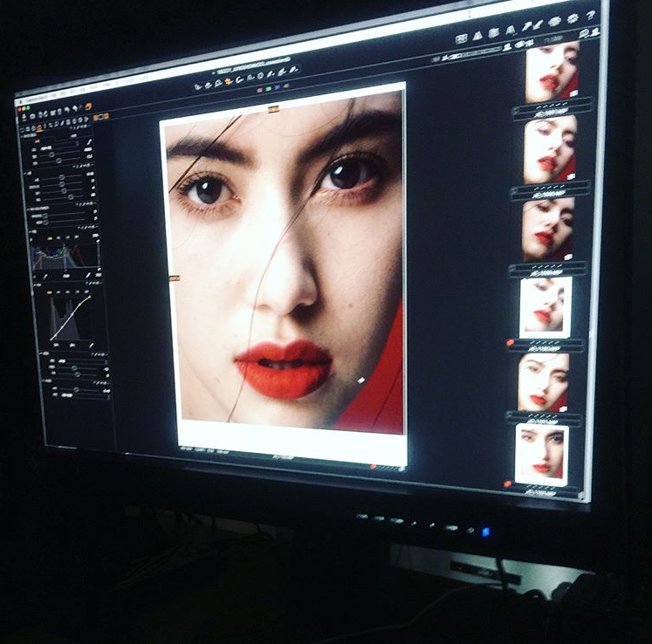Toggle the grid overlay icon in top toolbar
Viewport: 652px width, 644px height.
[461, 39]
